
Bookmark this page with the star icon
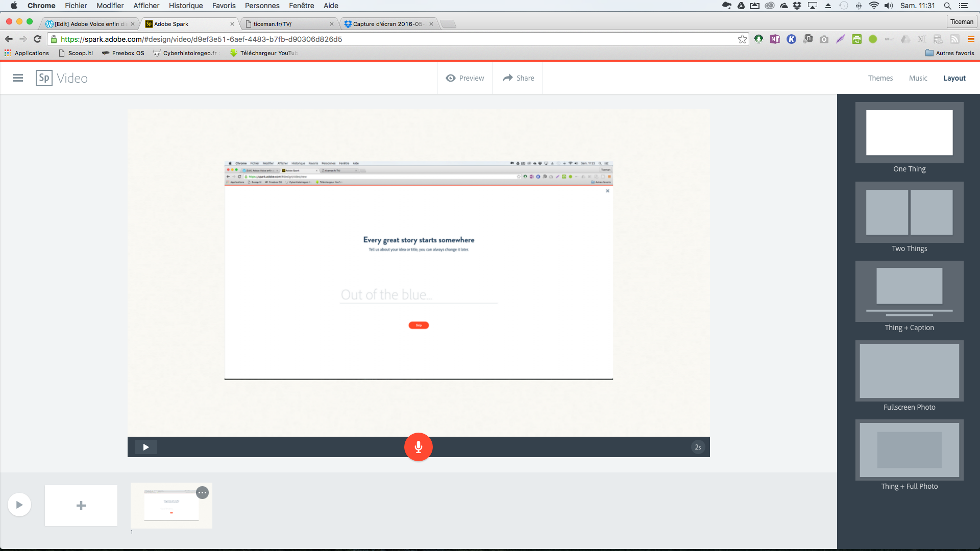click(742, 39)
